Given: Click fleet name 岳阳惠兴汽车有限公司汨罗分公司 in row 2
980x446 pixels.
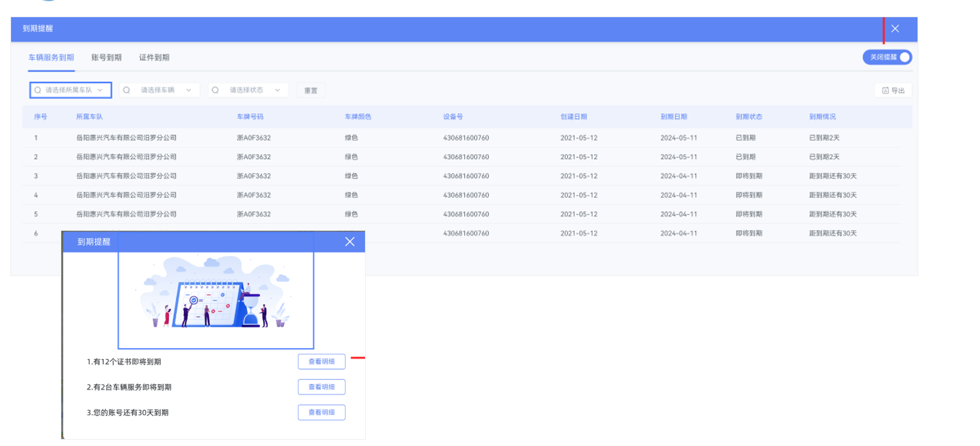Looking at the screenshot, I should (x=126, y=157).
